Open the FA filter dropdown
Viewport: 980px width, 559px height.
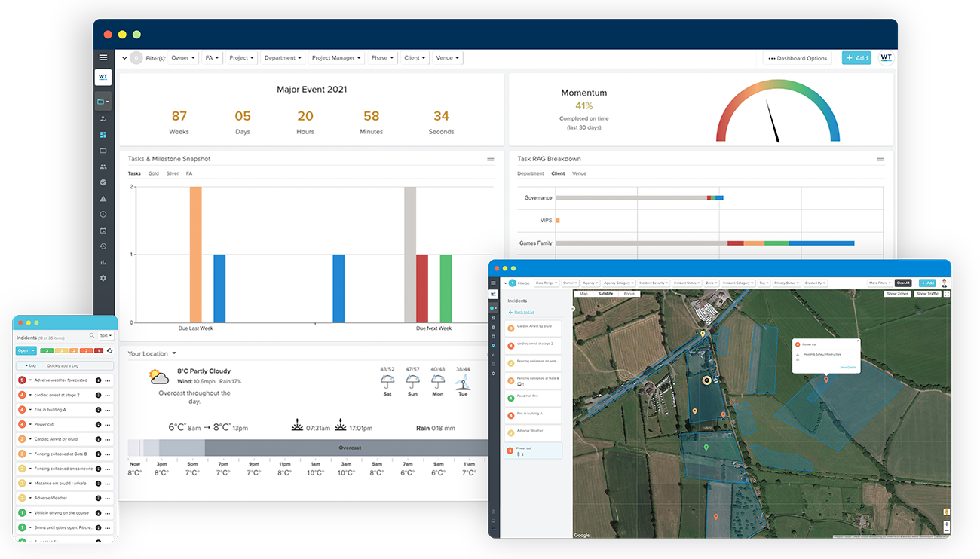(x=212, y=57)
